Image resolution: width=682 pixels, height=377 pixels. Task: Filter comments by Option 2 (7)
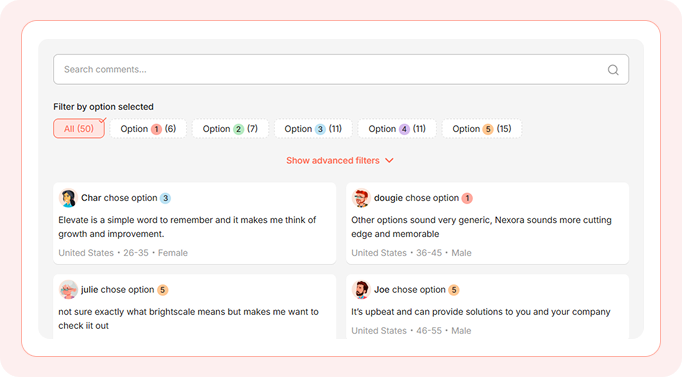230,129
